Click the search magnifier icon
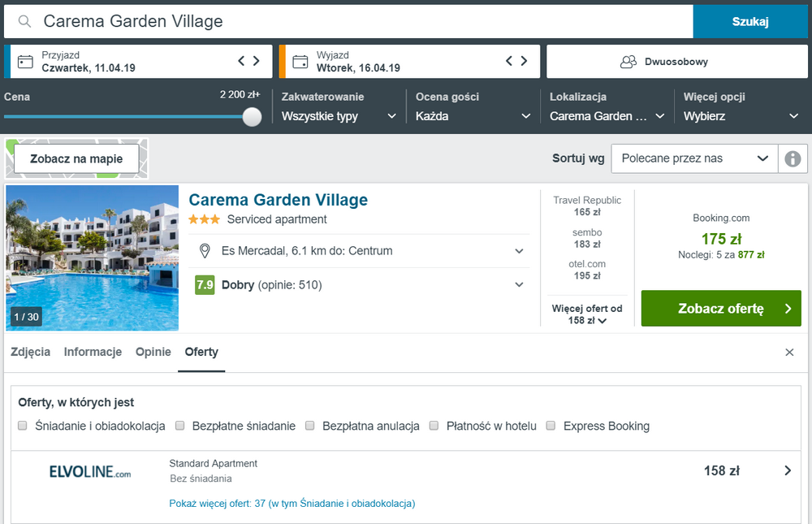 (25, 22)
